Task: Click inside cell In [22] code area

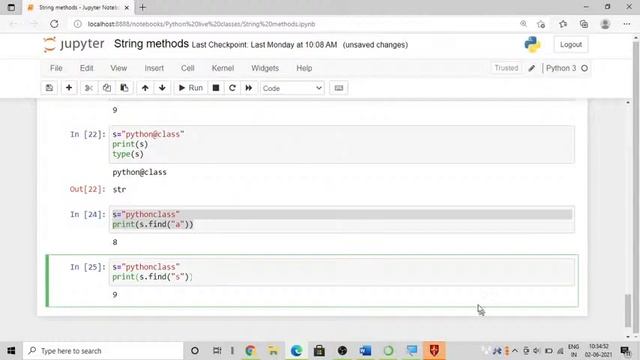Action: [x=342, y=144]
